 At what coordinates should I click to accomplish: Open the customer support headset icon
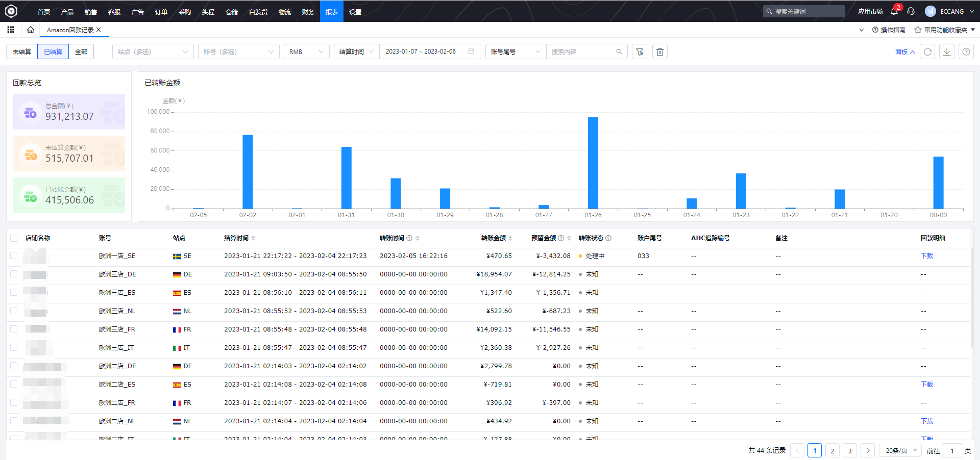(911, 11)
